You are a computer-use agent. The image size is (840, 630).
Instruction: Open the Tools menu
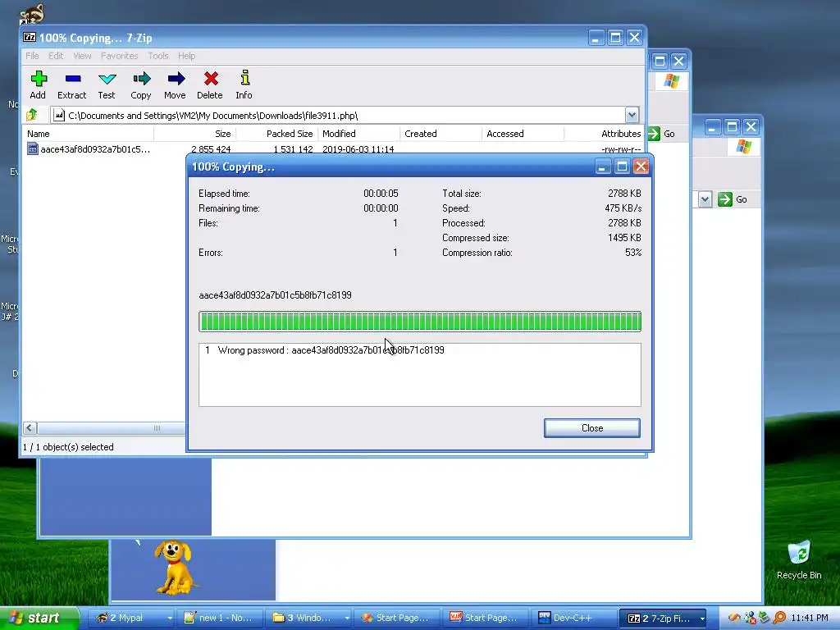pyautogui.click(x=158, y=56)
